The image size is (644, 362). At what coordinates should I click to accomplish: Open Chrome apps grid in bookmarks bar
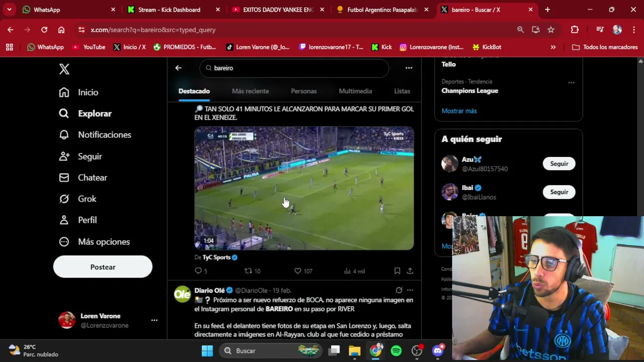point(9,47)
